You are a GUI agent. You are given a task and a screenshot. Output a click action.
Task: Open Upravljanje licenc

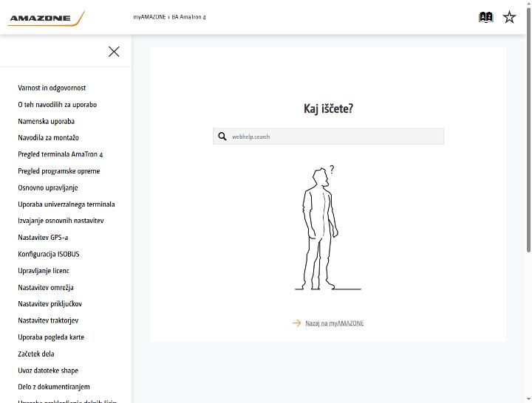click(x=44, y=271)
